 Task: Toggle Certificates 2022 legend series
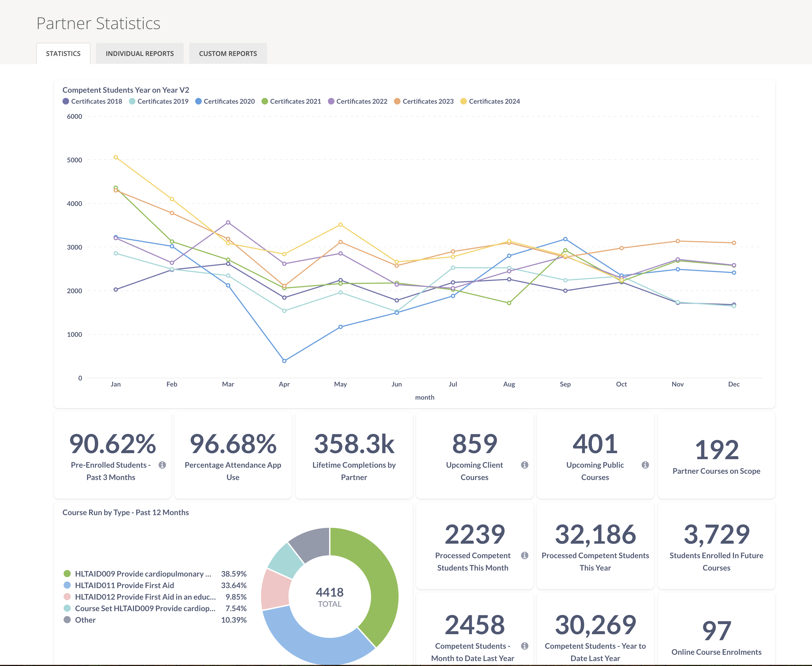pyautogui.click(x=358, y=101)
